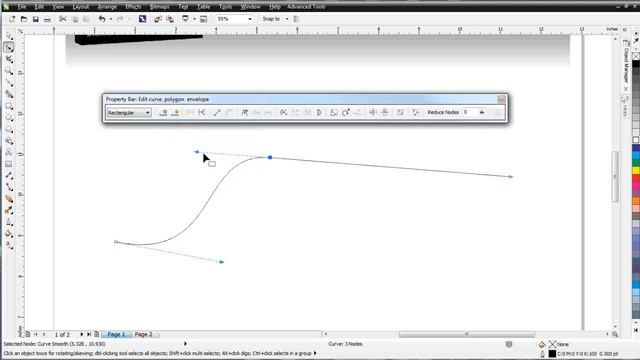The height and width of the screenshot is (360, 640).
Task: Expand the Undo history dropdown arrow
Action: coord(111,19)
